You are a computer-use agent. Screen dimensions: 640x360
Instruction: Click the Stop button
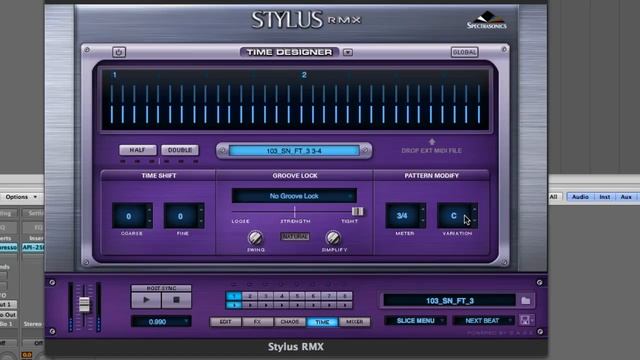click(176, 300)
